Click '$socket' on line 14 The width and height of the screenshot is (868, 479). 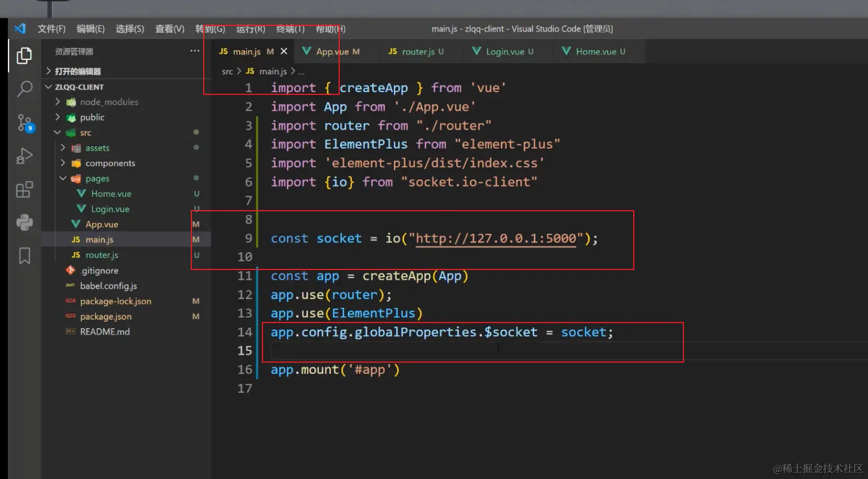[511, 332]
